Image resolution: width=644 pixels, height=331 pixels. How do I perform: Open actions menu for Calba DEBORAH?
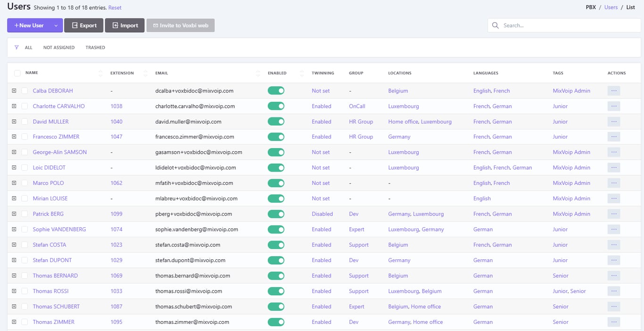click(x=613, y=91)
